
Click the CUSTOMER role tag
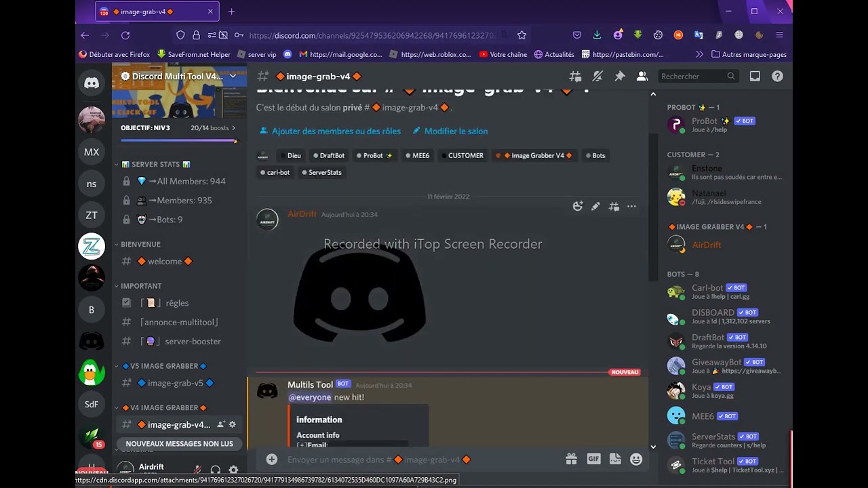(x=462, y=155)
